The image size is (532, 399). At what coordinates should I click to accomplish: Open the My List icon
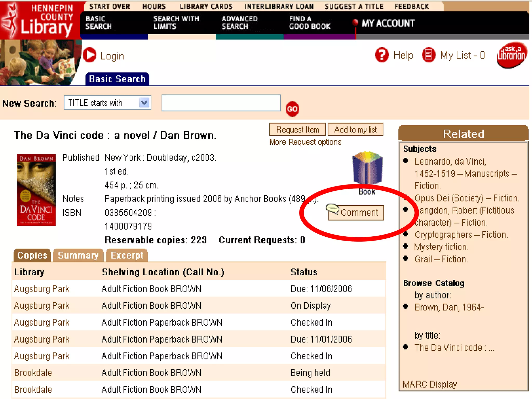[428, 55]
